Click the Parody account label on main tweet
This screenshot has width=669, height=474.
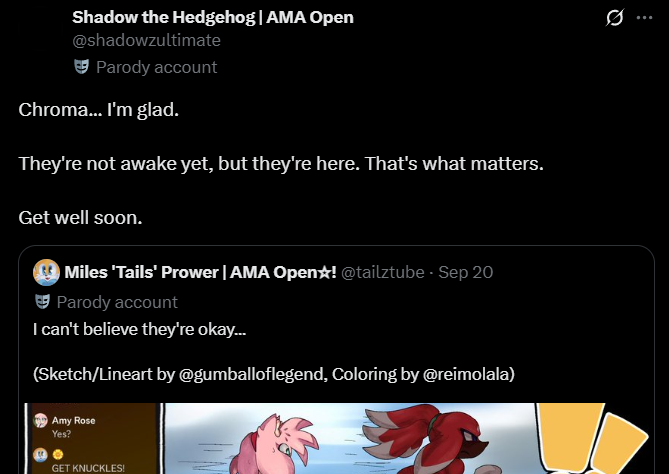[x=157, y=67]
